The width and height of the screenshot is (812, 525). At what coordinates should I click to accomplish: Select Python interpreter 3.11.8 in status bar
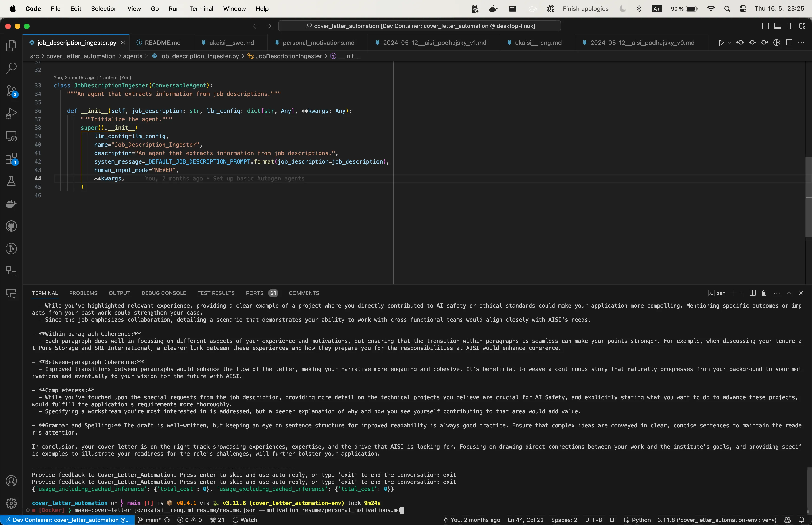(x=717, y=520)
